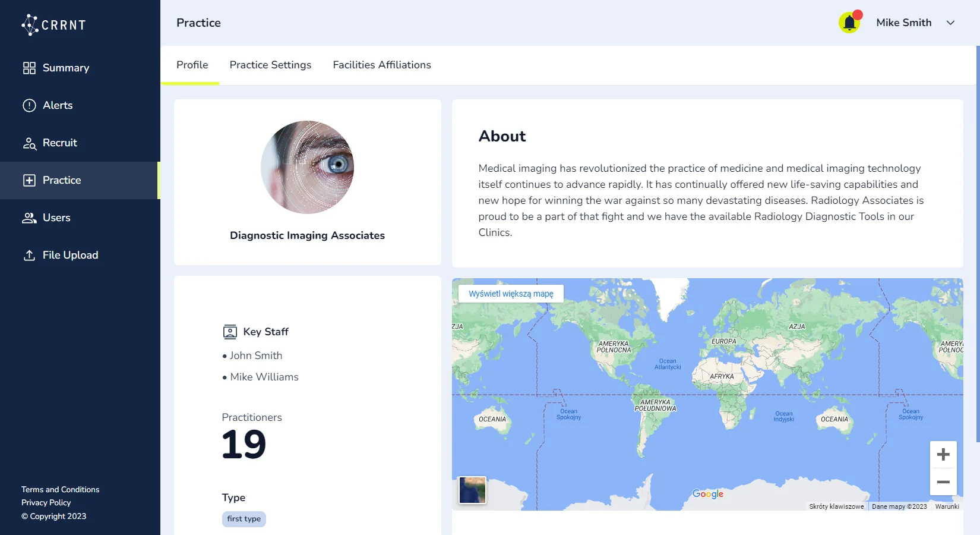The height and width of the screenshot is (535, 980).
Task: Open the Users section
Action: [56, 218]
